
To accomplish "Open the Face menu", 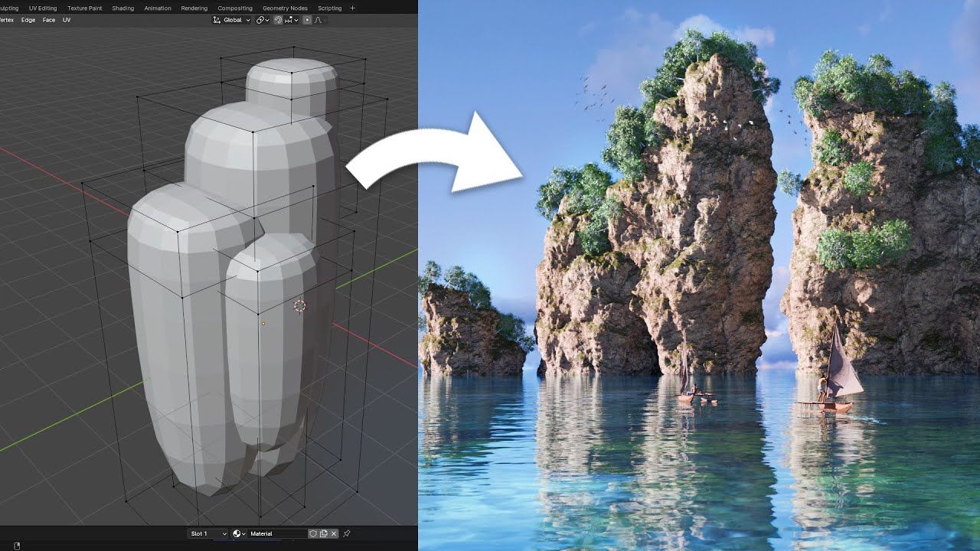I will click(x=48, y=19).
